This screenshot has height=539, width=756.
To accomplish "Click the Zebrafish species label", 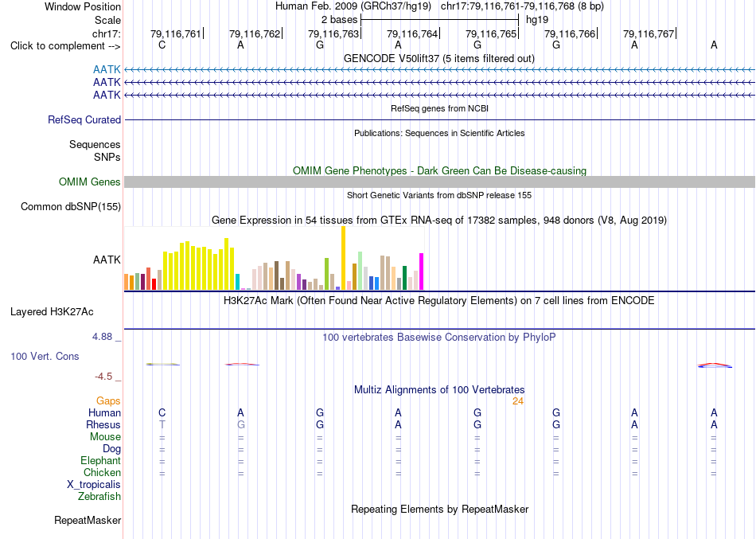I will pyautogui.click(x=99, y=496).
